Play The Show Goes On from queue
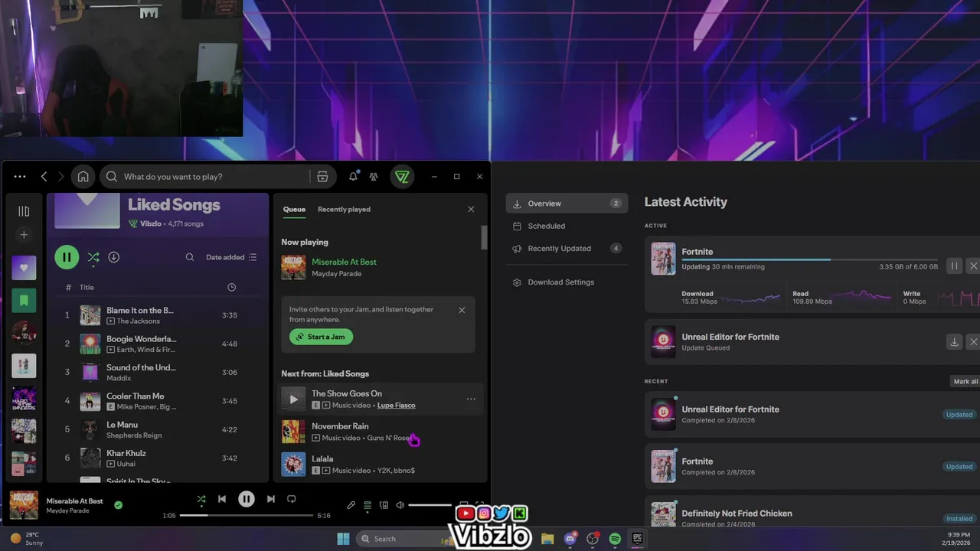This screenshot has height=551, width=980. 293,399
